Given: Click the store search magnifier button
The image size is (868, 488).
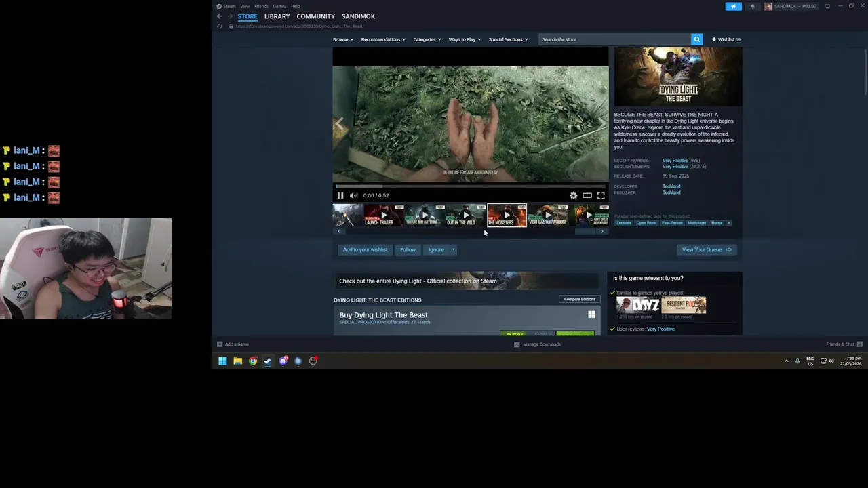Looking at the screenshot, I should click(x=696, y=39).
